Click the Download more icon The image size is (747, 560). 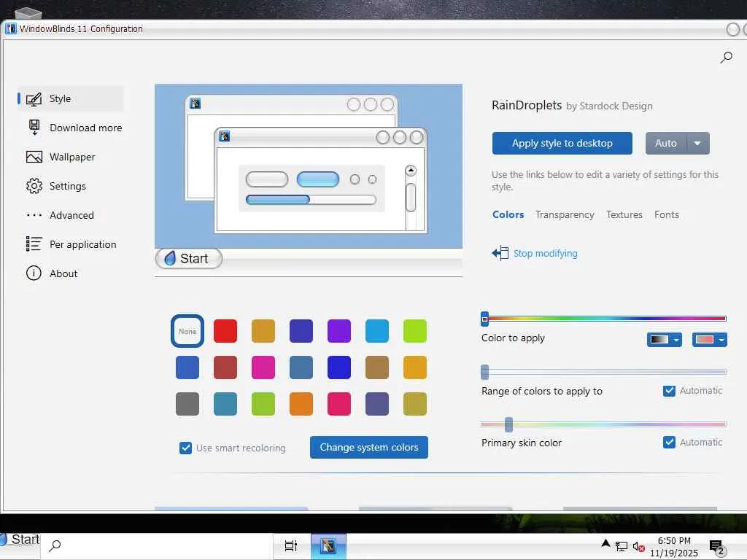[34, 128]
